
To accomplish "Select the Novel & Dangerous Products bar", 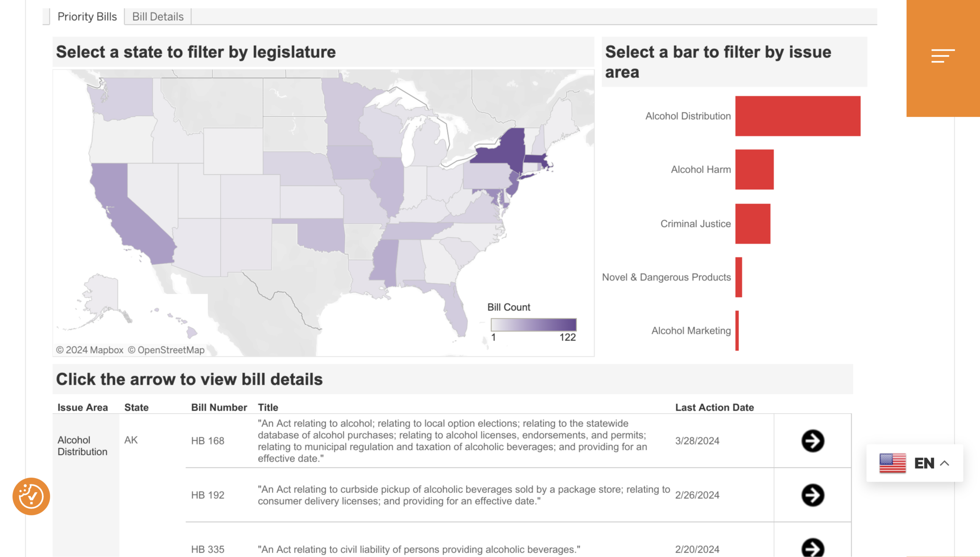I will 738,277.
